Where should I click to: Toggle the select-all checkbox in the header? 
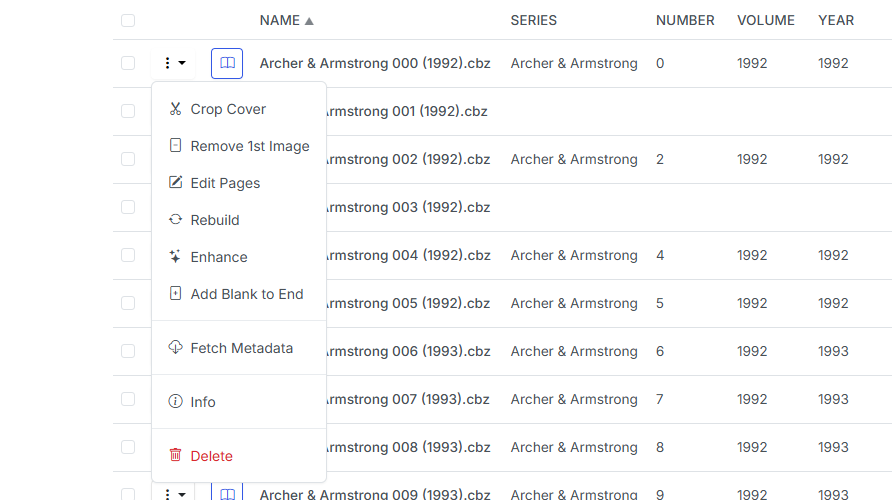pos(128,20)
